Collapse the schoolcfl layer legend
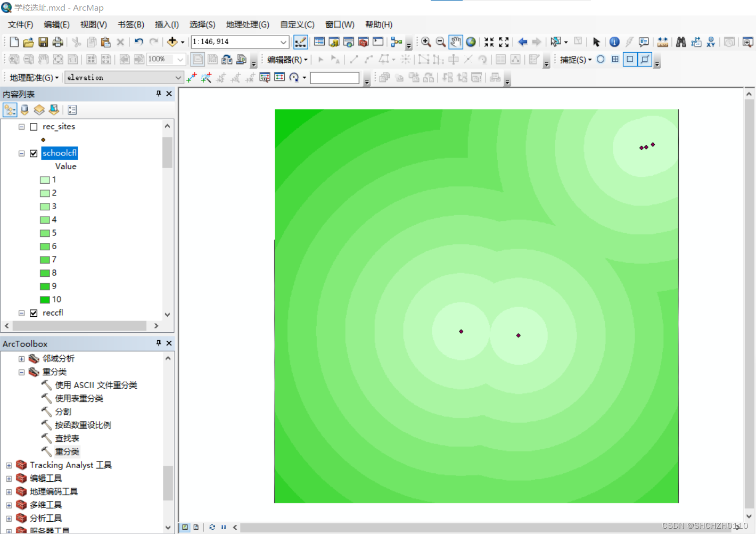 click(21, 153)
